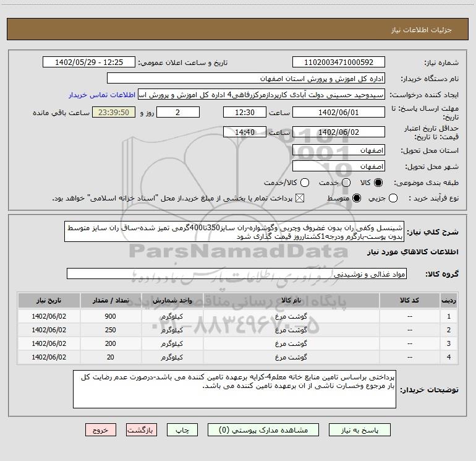Focus the گروه کالا field

(236, 274)
